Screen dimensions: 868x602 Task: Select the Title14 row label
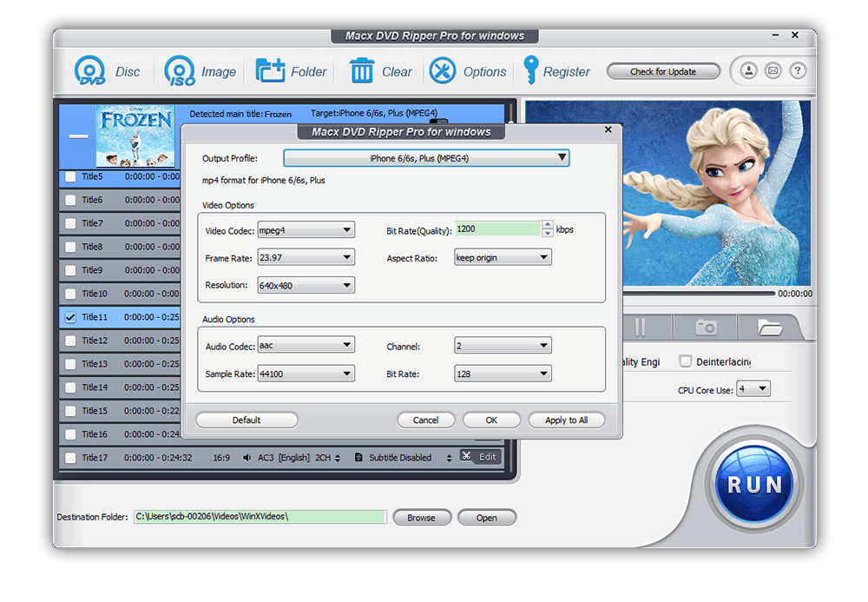pyautogui.click(x=95, y=387)
